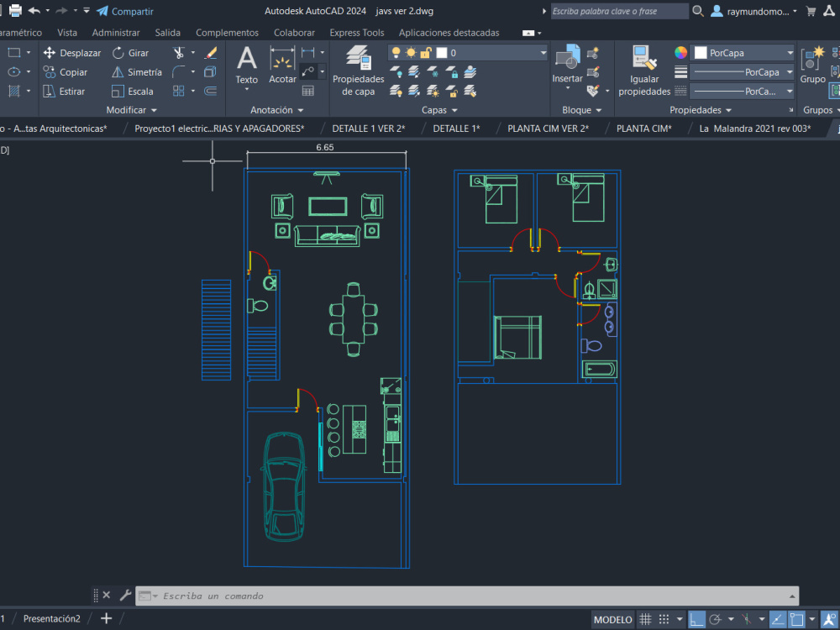Expand the Capas panel
The height and width of the screenshot is (630, 840).
pyautogui.click(x=439, y=110)
